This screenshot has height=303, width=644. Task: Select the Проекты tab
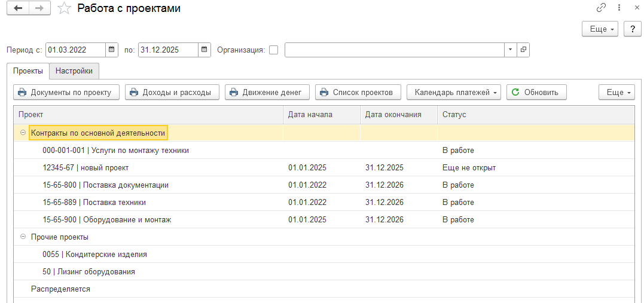(28, 71)
